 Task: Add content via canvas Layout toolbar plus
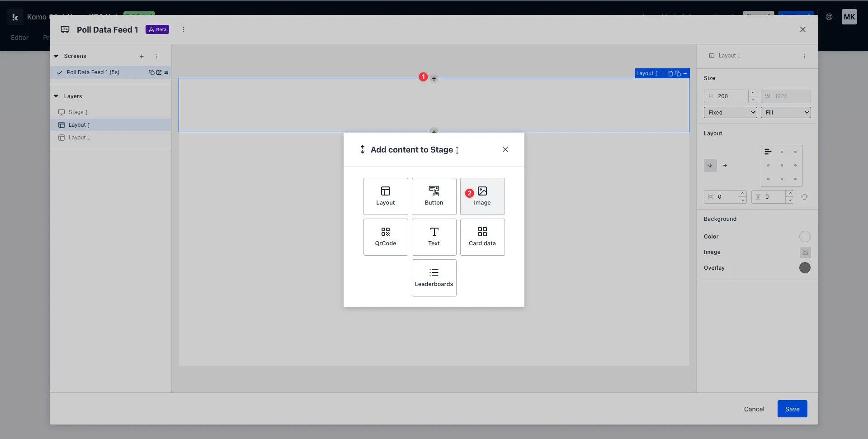685,73
